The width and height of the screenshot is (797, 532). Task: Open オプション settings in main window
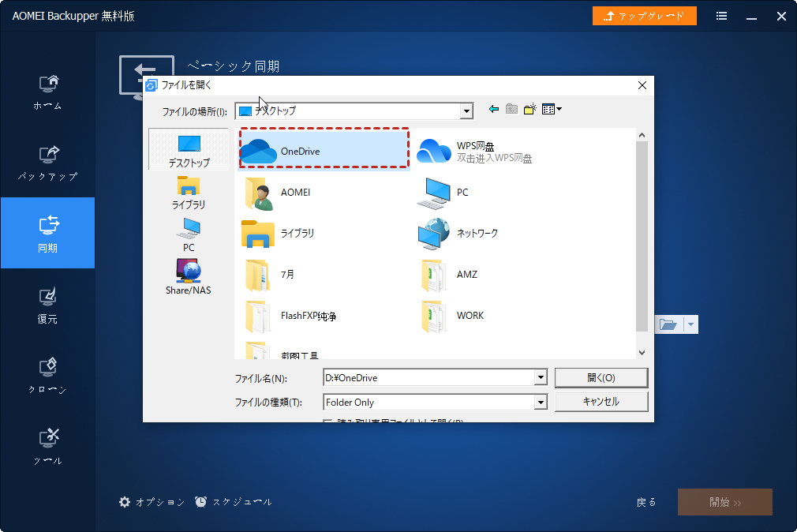coord(152,502)
